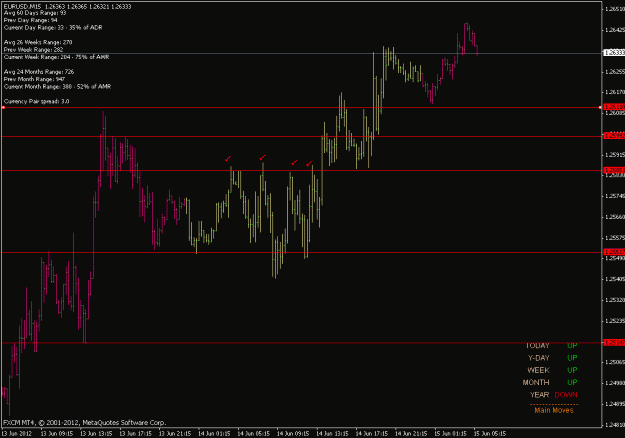Viewport: 625px width, 438px height.
Task: Select the WEEK trend label
Action: 538,370
